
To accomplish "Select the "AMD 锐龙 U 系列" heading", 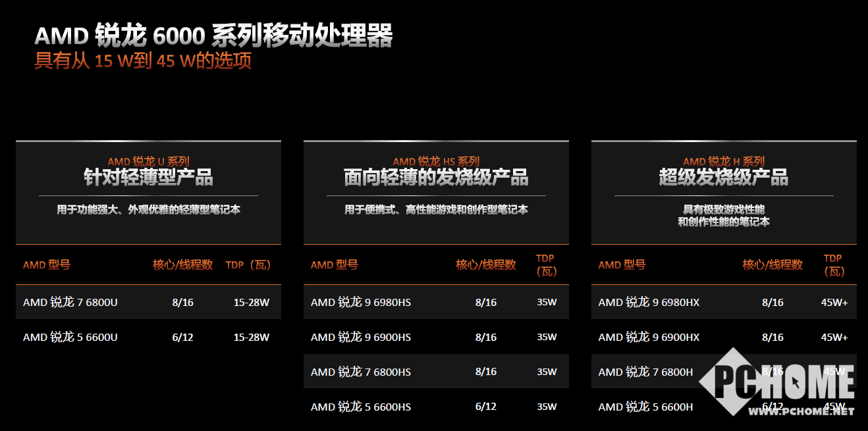I will click(x=148, y=161).
